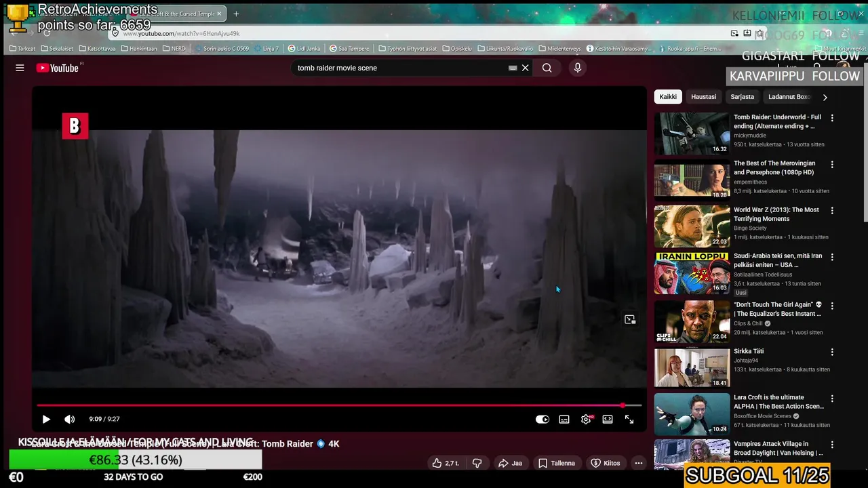The height and width of the screenshot is (488, 868).
Task: Open Tomb Raider: Underworld full ending thumbnail
Action: pos(692,134)
